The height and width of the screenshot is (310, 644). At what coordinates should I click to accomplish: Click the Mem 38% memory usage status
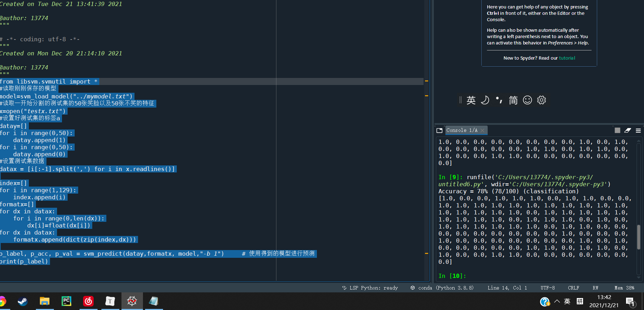click(624, 288)
